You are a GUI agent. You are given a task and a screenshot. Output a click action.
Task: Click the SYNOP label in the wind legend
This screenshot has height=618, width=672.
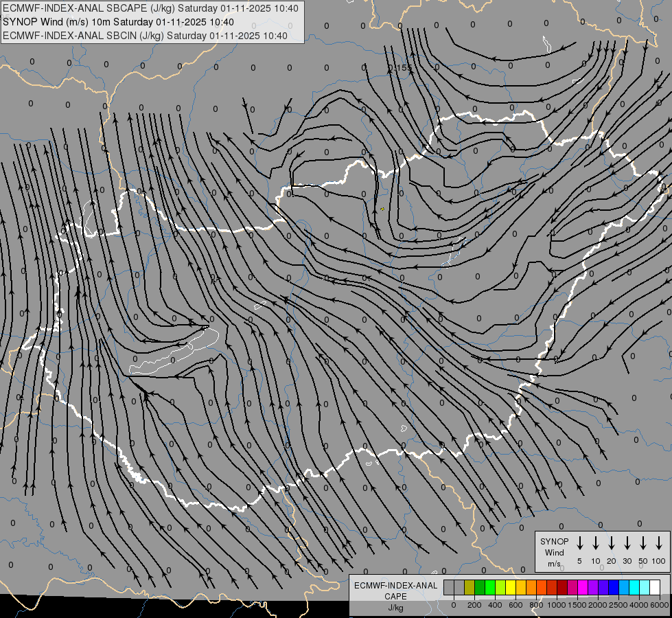pyautogui.click(x=554, y=542)
